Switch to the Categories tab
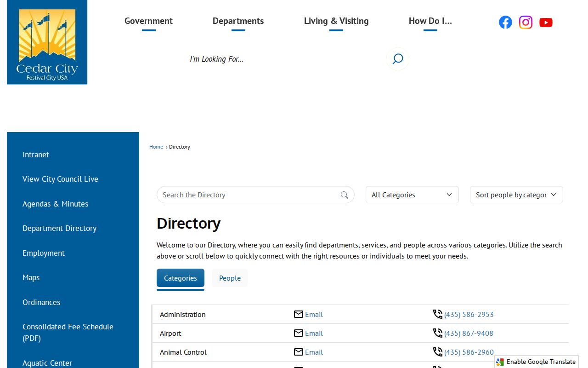Image resolution: width=588 pixels, height=368 pixels. coord(181,278)
